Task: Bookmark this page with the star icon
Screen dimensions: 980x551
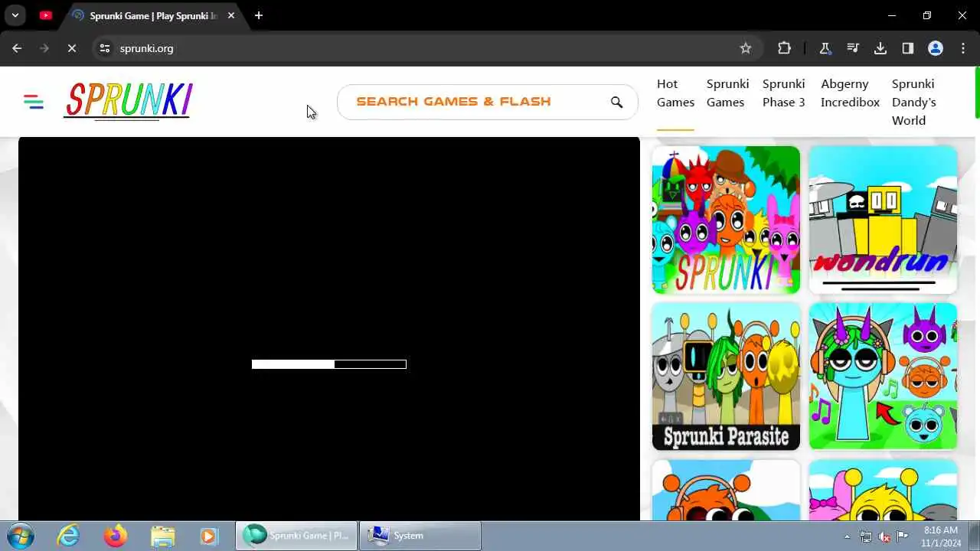Action: point(746,48)
